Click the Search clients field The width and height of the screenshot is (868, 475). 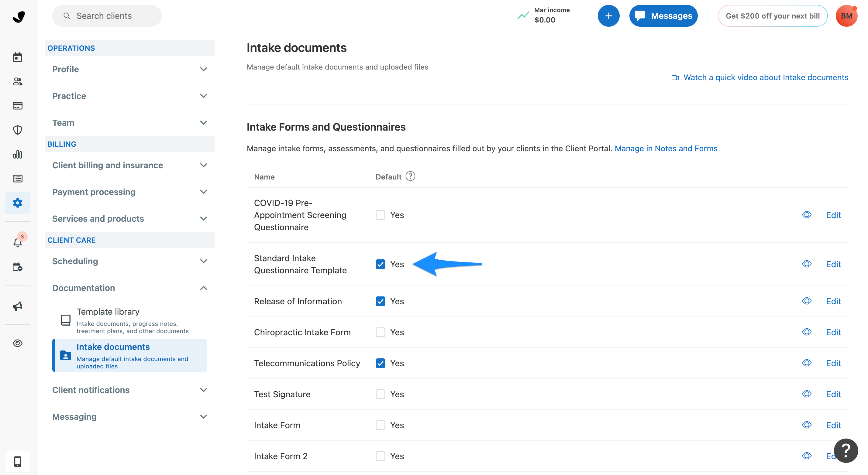coord(106,15)
